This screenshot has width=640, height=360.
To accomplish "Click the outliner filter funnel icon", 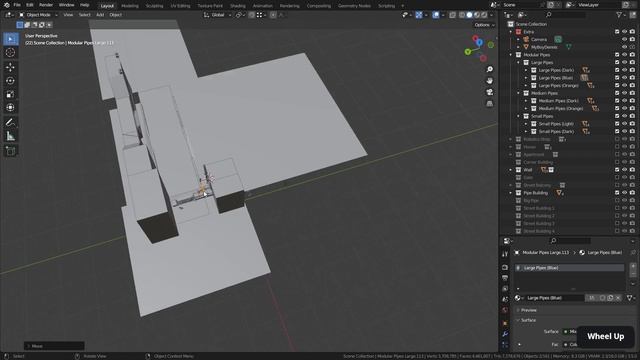I will coord(619,15).
